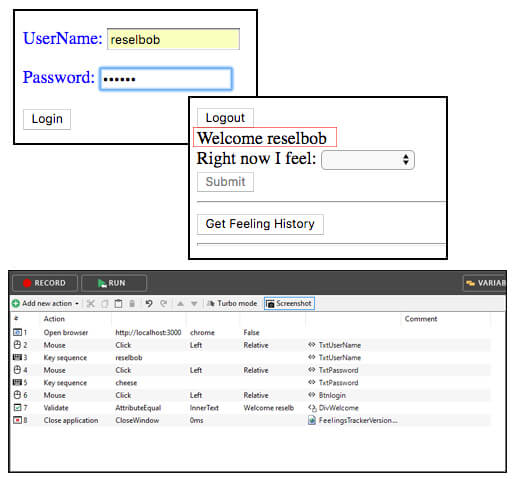This screenshot has width=516, height=482.
Task: Click the Cut scissors icon in the toolbar
Action: coord(91,303)
